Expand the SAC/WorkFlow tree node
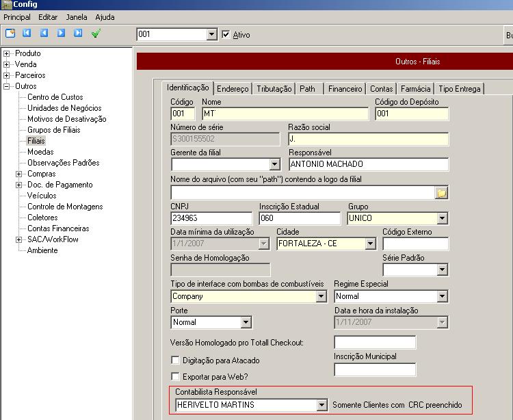The height and width of the screenshot is (420, 513). tap(18, 240)
